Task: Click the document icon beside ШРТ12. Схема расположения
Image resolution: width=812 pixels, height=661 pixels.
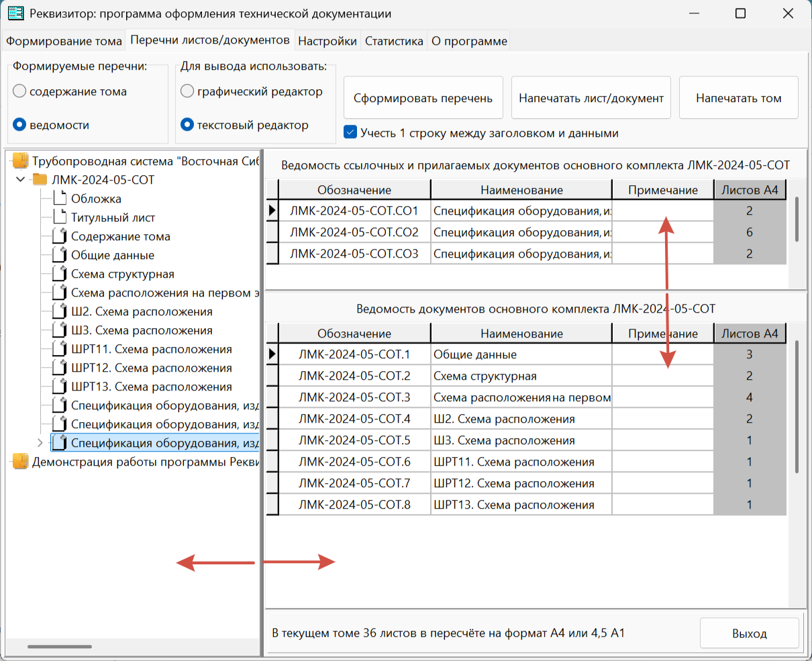Action: 60,368
